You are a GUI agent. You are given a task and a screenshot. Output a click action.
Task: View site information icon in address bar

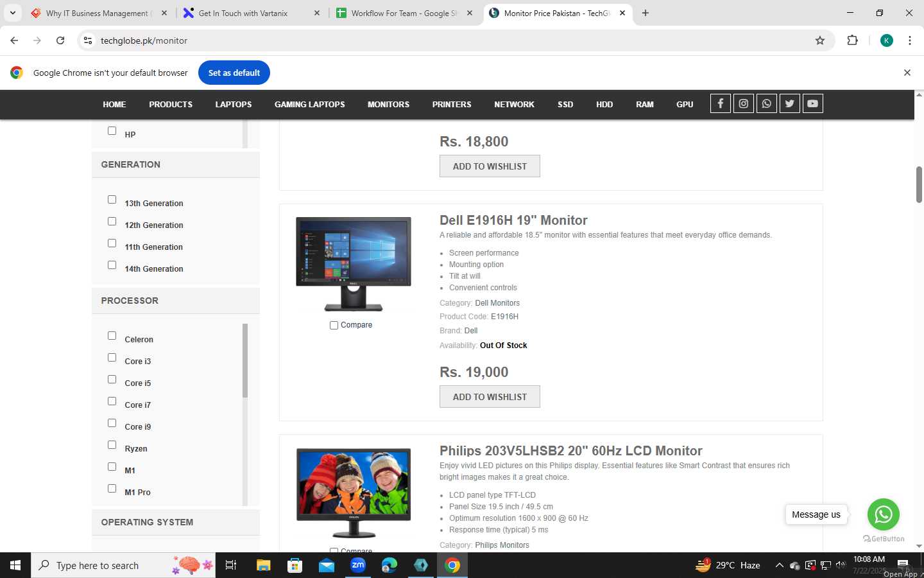[x=88, y=40]
